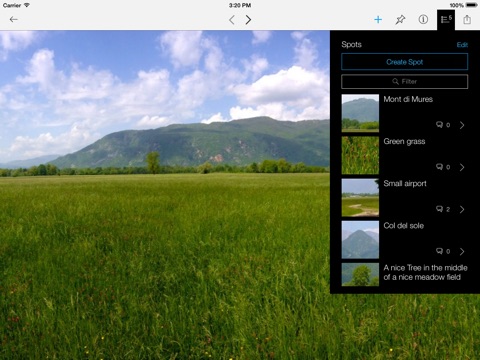Tap the Wi-Fi icon in status bar
480x360 pixels.
coord(27,5)
